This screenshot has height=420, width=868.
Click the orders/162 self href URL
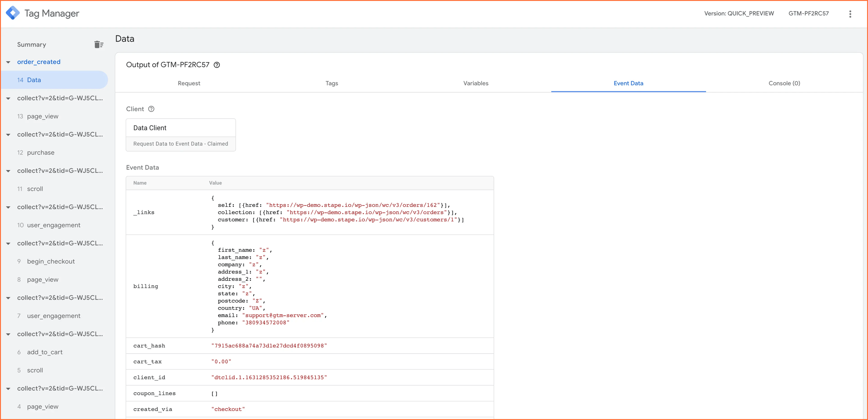(353, 205)
